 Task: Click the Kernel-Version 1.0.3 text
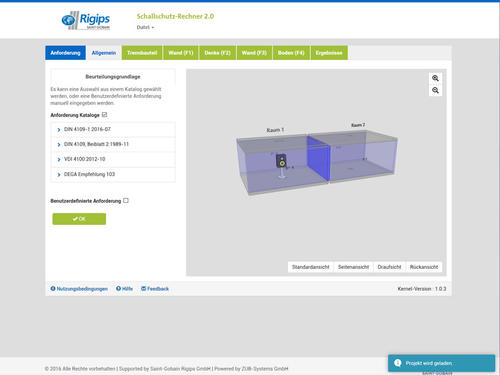click(422, 289)
